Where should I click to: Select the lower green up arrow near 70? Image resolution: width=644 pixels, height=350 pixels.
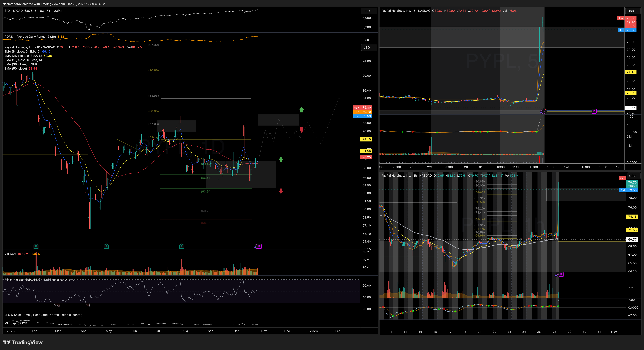coord(281,159)
